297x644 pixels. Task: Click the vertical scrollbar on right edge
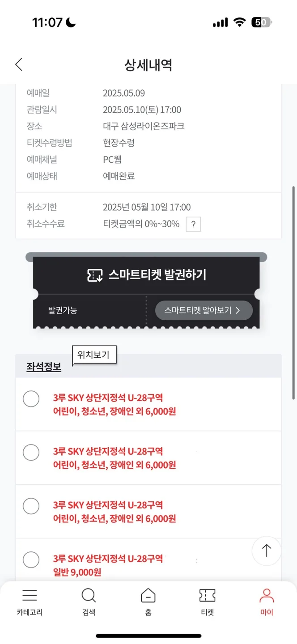[x=293, y=293]
